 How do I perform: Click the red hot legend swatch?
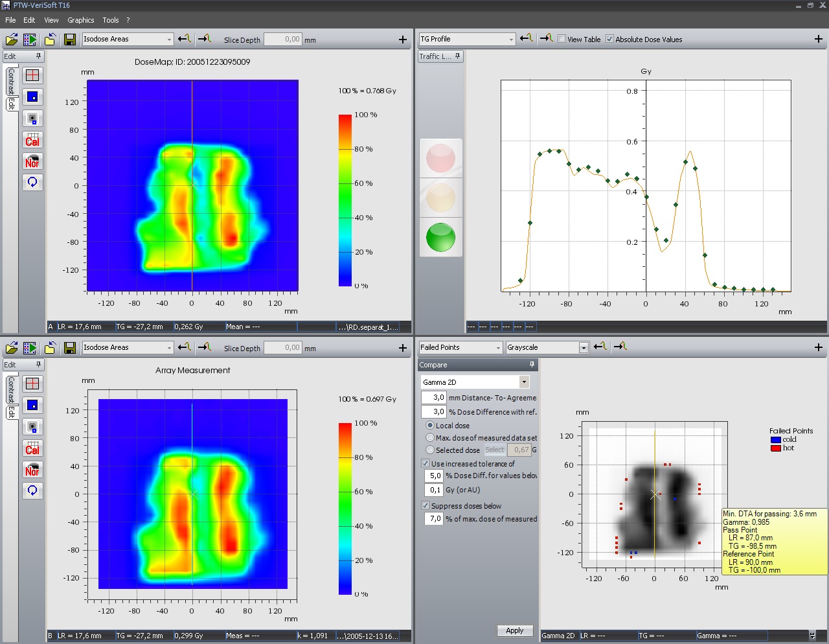click(775, 448)
